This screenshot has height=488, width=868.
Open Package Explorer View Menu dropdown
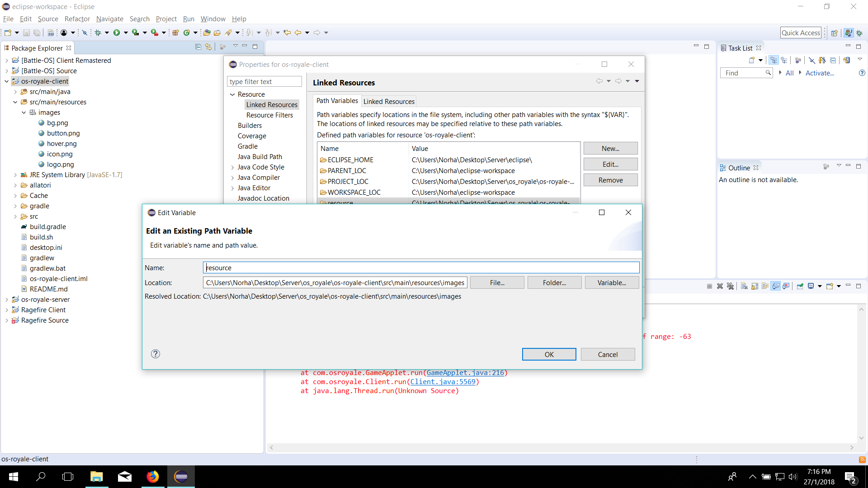(235, 46)
